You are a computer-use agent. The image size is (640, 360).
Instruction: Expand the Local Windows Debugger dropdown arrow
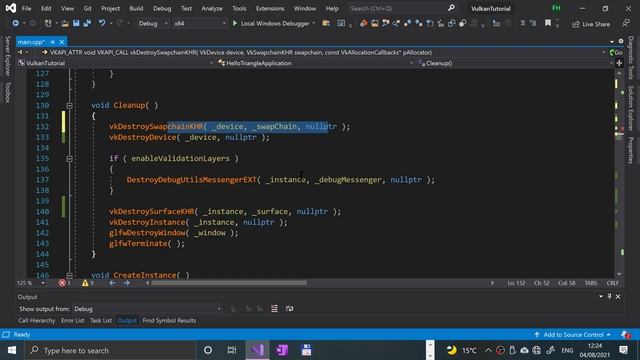[x=313, y=24]
